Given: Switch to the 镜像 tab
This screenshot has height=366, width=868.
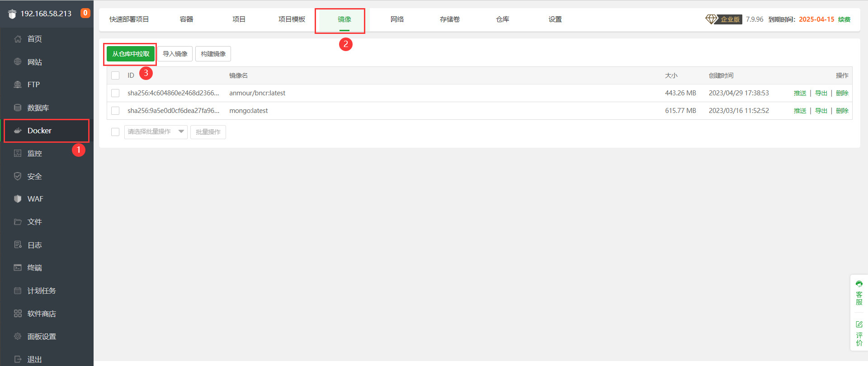Looking at the screenshot, I should (344, 19).
